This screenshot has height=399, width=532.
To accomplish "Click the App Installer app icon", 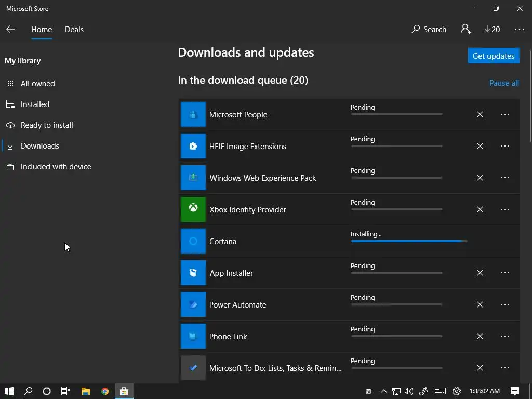I will coord(193,273).
